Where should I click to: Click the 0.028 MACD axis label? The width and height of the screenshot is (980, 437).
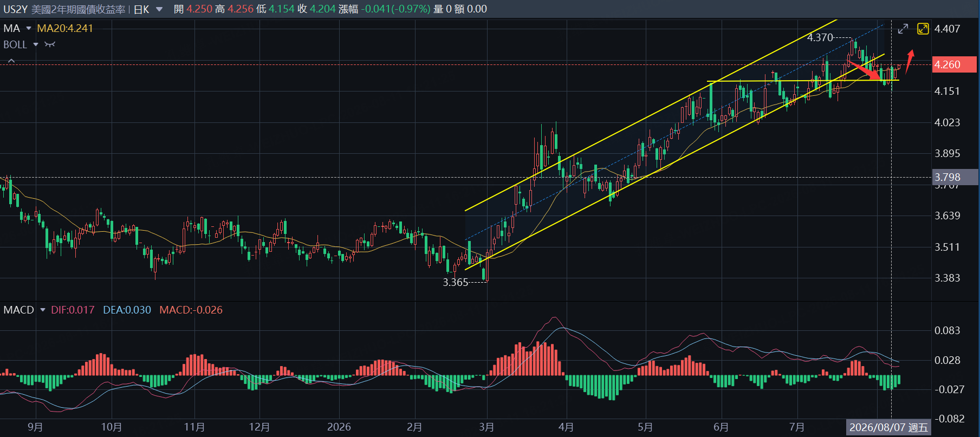(947, 360)
